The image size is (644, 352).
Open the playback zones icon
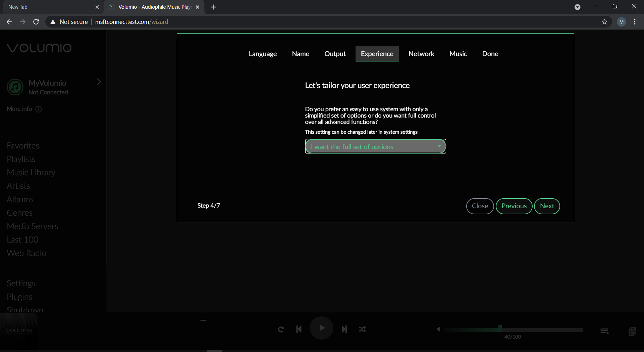[632, 331]
